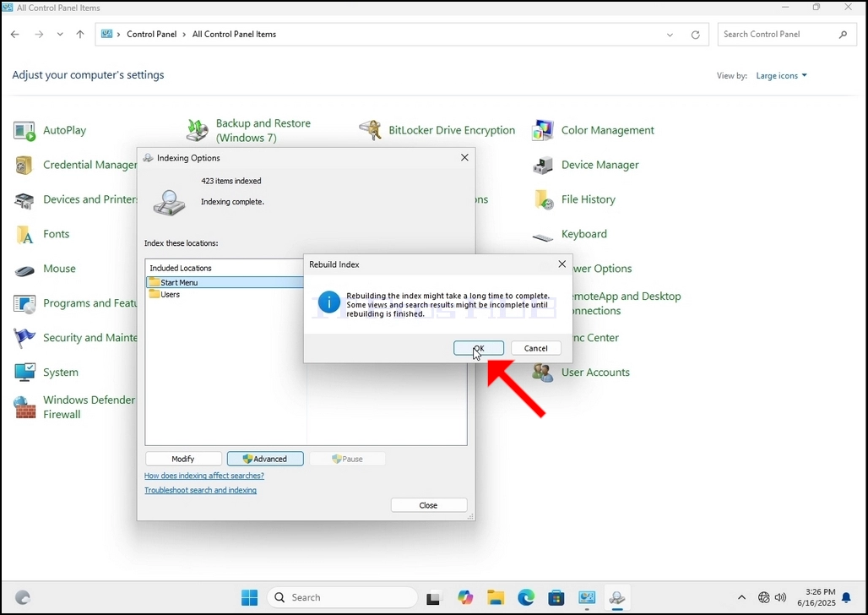Screen dimensions: 868x615
Task: Switch to Indexing Options taskbar icon
Action: click(616, 597)
